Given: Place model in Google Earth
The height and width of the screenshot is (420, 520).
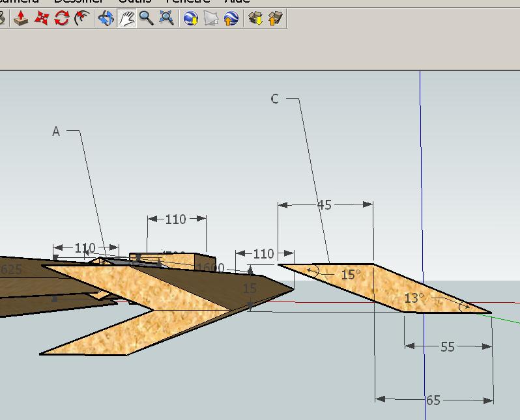Looking at the screenshot, I should [x=231, y=18].
